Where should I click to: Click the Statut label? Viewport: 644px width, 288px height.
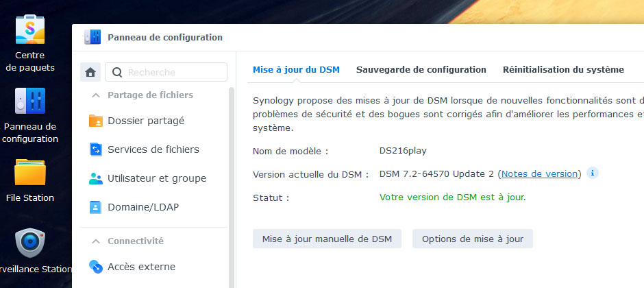click(x=271, y=197)
